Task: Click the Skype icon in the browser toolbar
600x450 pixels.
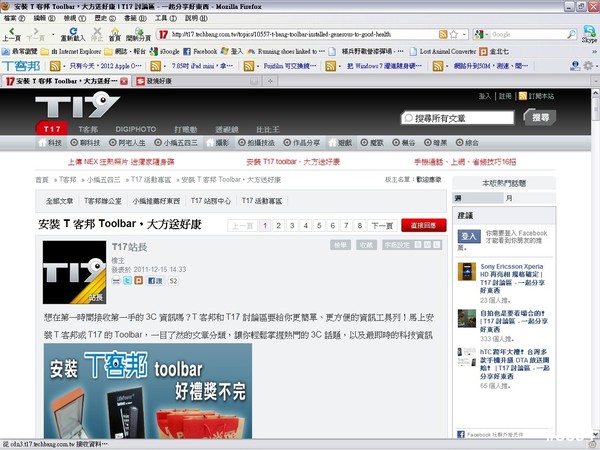Action: coord(587,35)
